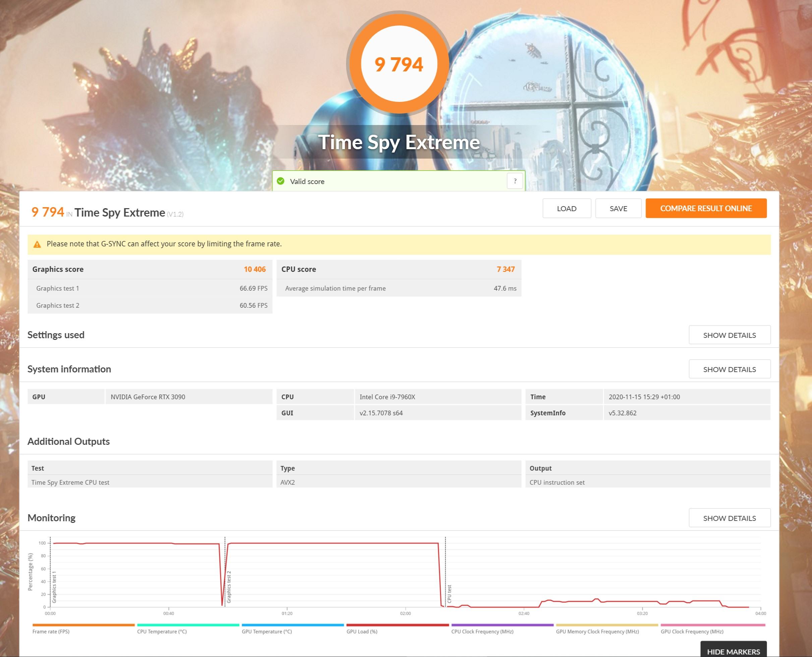Toggle GPU Temperature legend series
The width and height of the screenshot is (812, 657).
tap(267, 631)
